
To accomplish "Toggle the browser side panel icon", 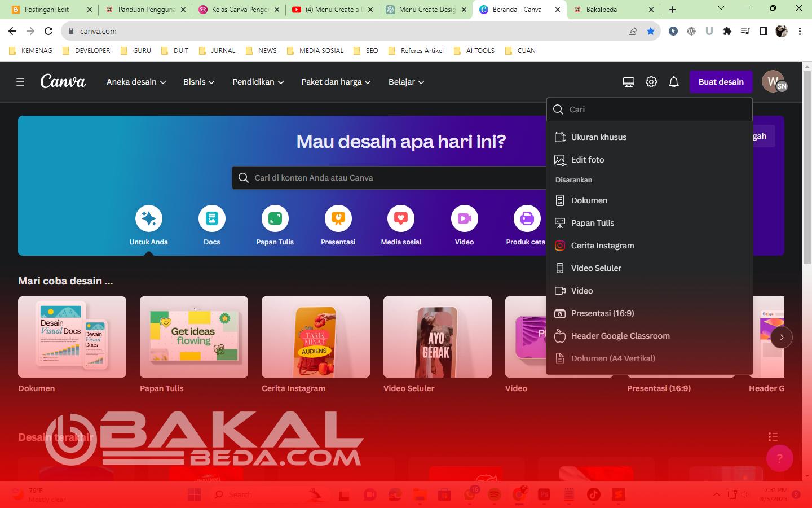I will click(x=764, y=31).
